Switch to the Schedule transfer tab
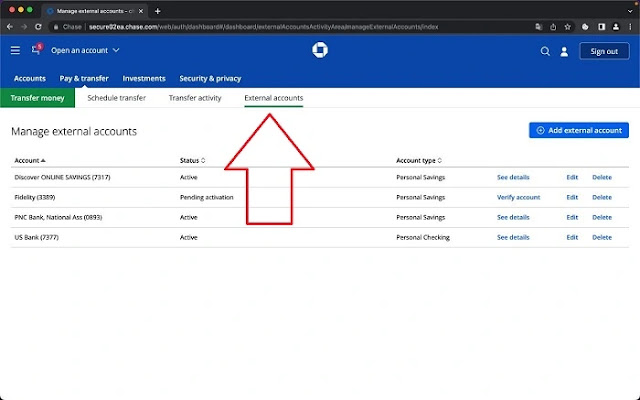Viewport: 640px width, 400px height. [x=116, y=98]
